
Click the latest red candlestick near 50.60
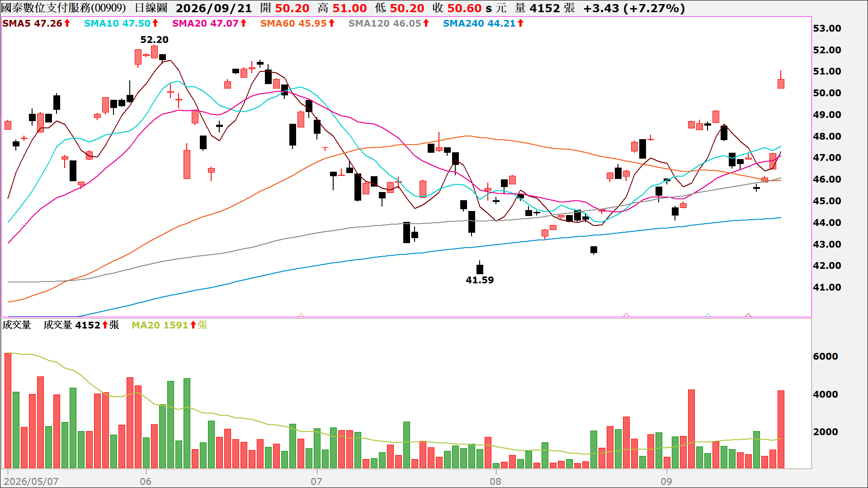coord(781,83)
